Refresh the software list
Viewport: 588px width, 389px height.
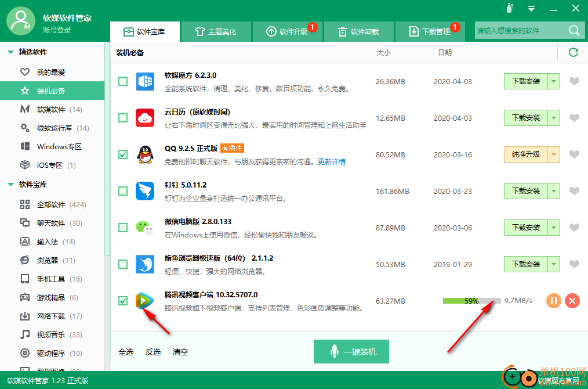[x=574, y=52]
